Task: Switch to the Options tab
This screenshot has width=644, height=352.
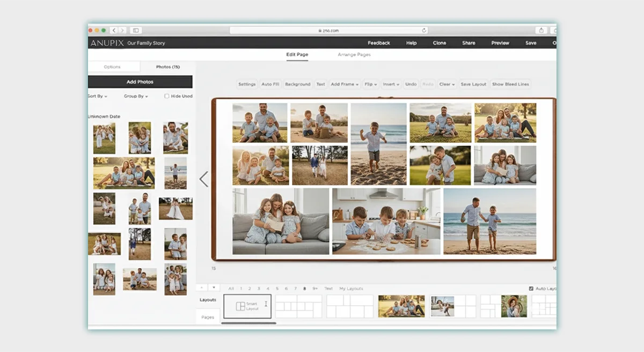Action: click(112, 67)
